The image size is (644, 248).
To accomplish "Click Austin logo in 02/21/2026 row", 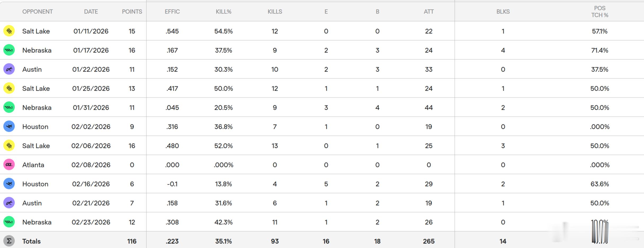I will click(9, 203).
